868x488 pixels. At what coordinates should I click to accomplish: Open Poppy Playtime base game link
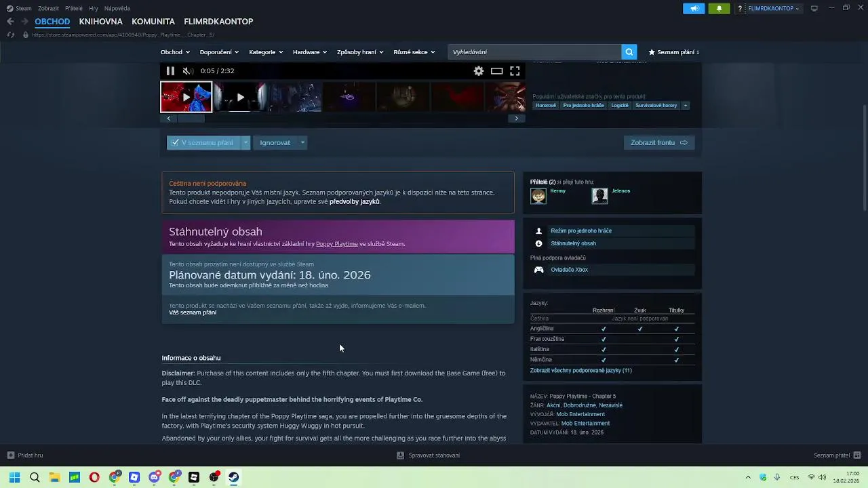coord(336,244)
